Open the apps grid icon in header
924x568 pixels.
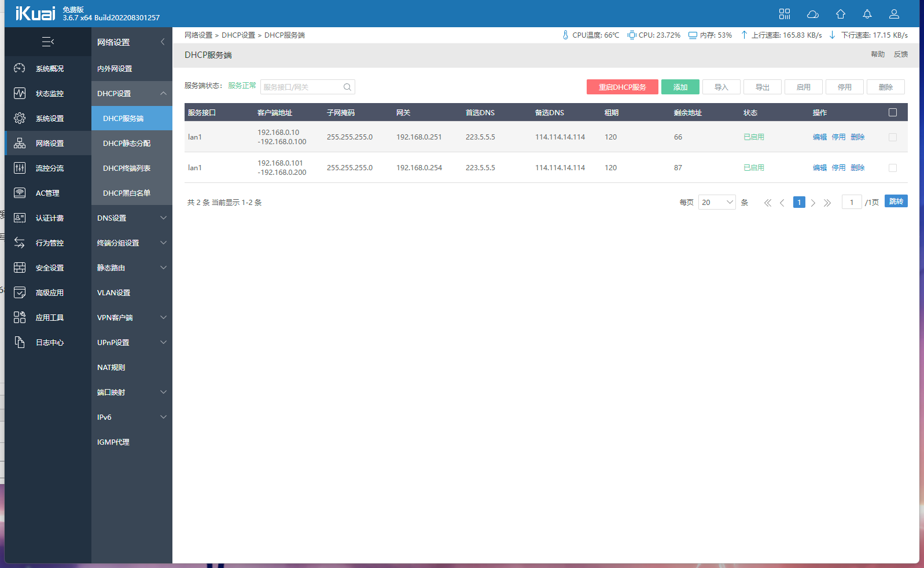point(785,14)
